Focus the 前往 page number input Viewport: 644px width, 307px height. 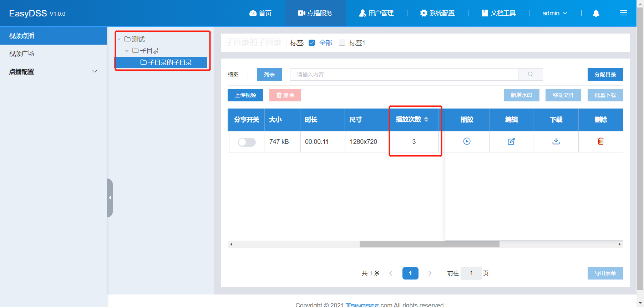click(471, 273)
